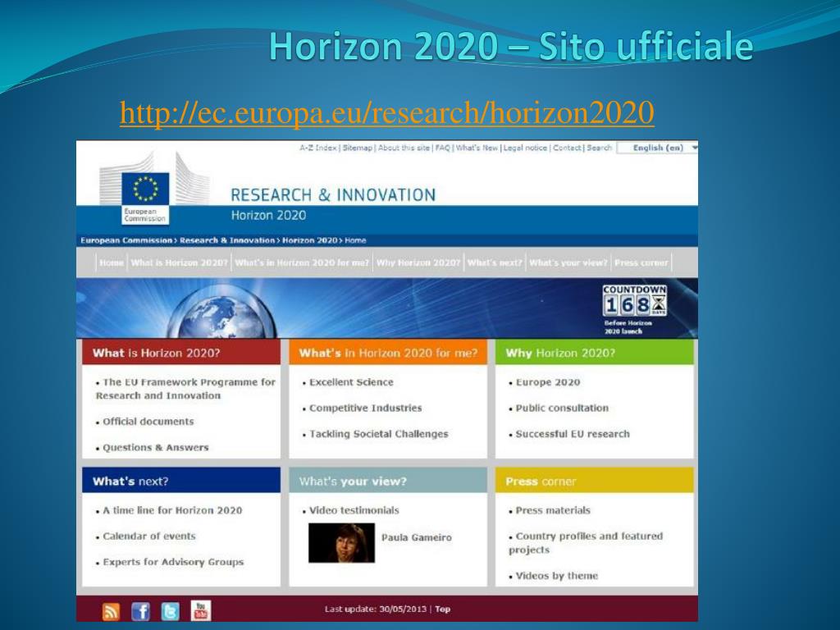Select 'What's in Horizon 2020 for me?' nav item
The width and height of the screenshot is (840, 630).
pyautogui.click(x=302, y=262)
